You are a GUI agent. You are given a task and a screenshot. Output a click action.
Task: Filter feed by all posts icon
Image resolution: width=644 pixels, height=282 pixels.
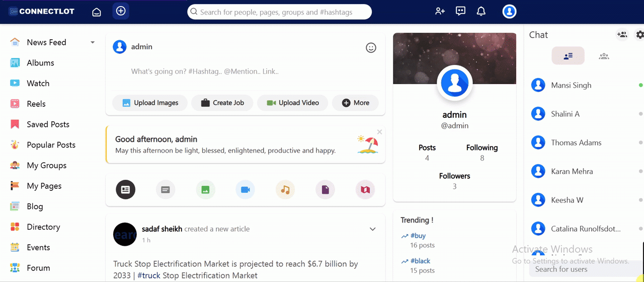pos(126,190)
